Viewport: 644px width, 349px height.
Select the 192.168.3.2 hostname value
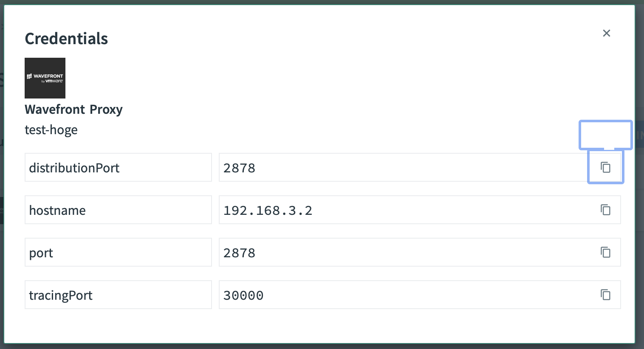point(268,211)
